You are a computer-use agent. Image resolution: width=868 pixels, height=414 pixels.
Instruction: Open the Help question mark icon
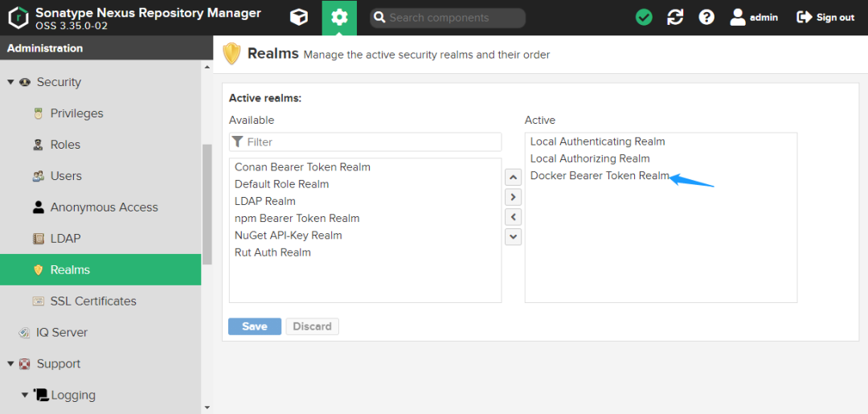[706, 18]
